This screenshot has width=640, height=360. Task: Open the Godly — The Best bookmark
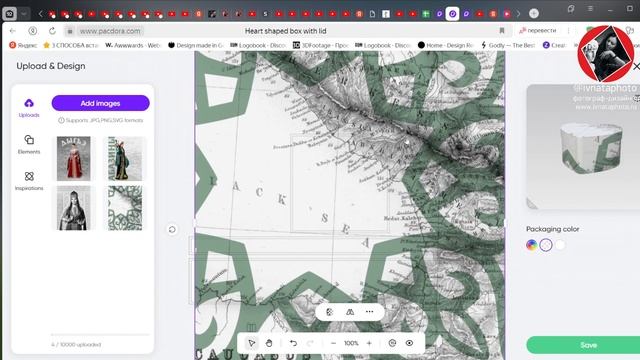point(508,45)
